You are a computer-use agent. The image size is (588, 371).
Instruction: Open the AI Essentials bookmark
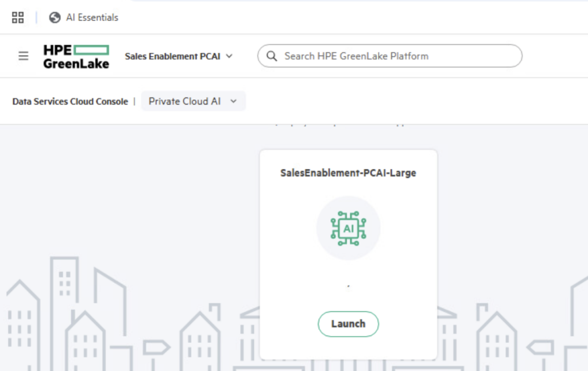click(x=92, y=17)
